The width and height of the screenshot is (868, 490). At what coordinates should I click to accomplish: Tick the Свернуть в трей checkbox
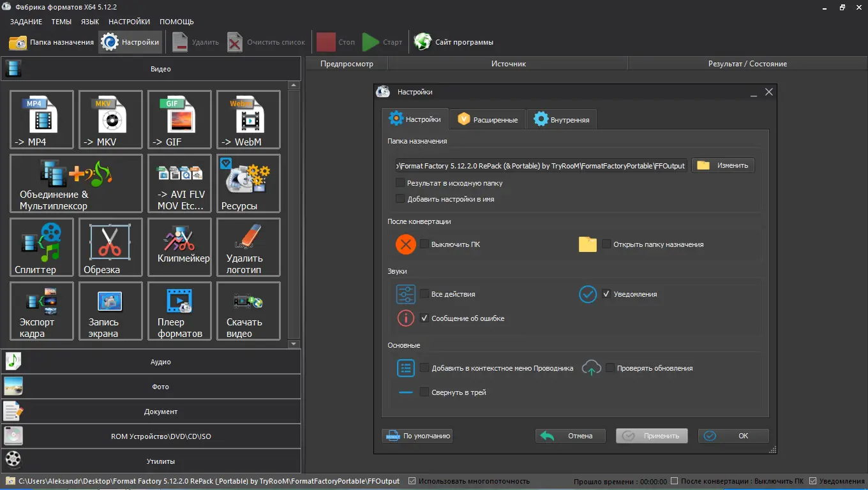click(x=424, y=392)
